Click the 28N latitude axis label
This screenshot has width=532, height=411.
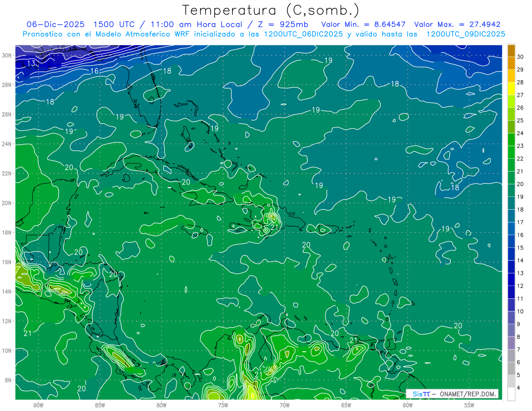coord(7,85)
